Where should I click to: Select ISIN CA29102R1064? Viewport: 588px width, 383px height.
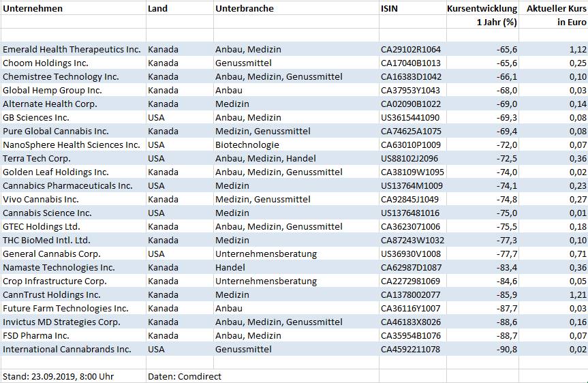(411, 50)
